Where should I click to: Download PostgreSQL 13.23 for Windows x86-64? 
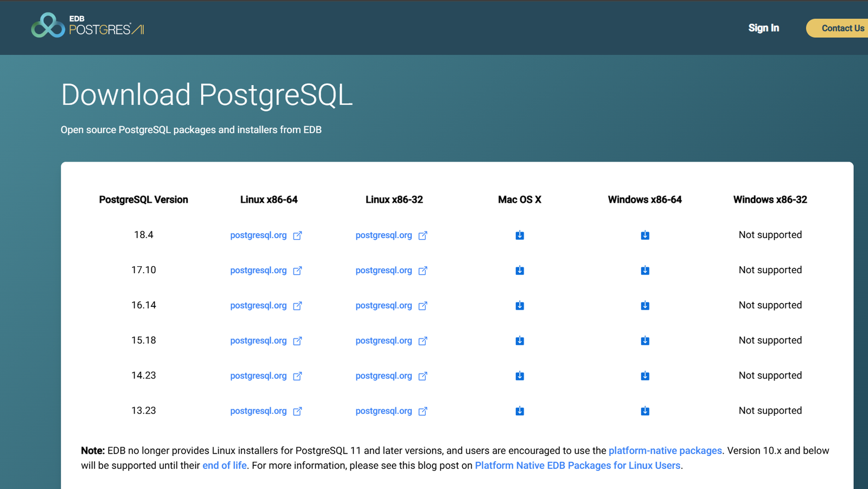pyautogui.click(x=645, y=411)
